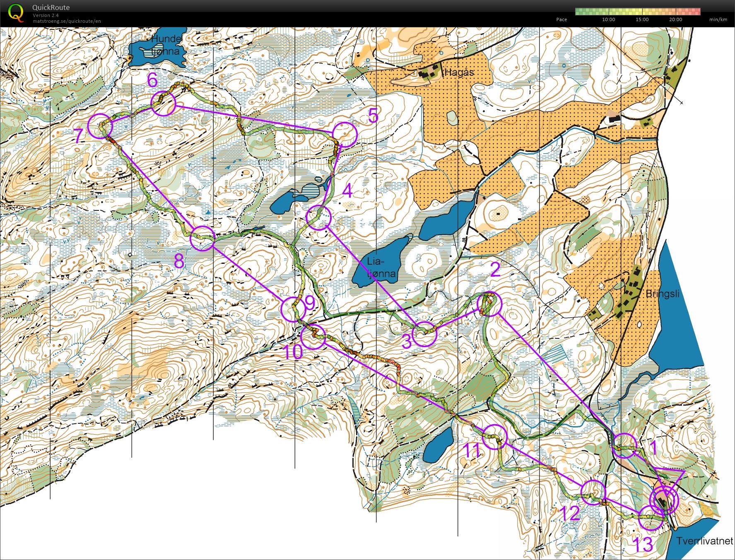This screenshot has height=560, width=735.
Task: Select control circle 12 on the map
Action: [593, 492]
